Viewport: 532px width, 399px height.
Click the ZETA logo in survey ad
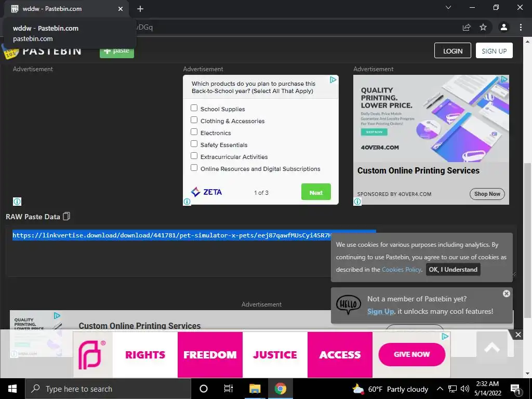point(206,192)
